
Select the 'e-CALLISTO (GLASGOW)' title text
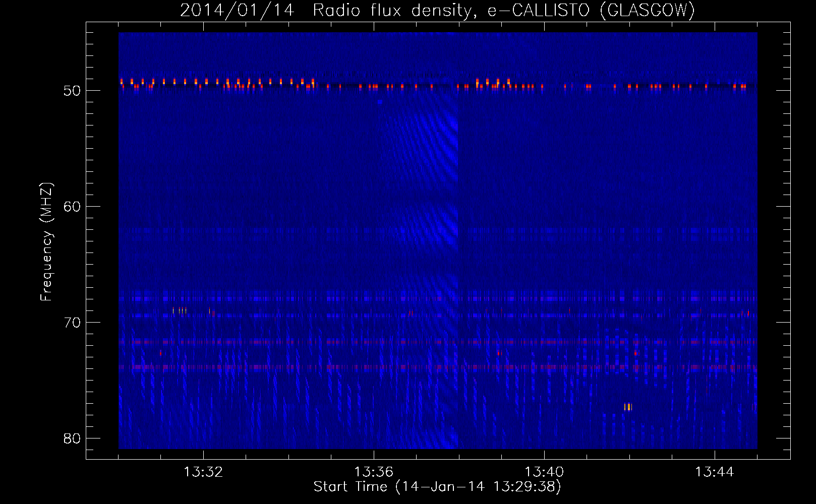pyautogui.click(x=591, y=10)
